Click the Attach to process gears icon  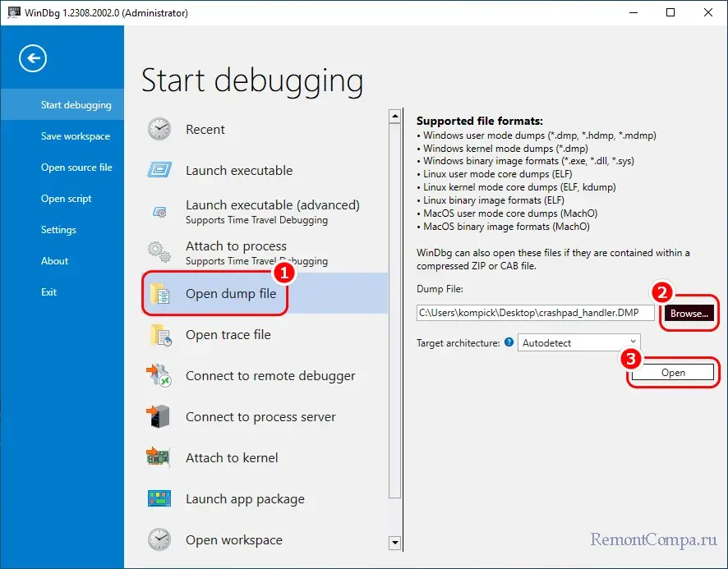(159, 252)
